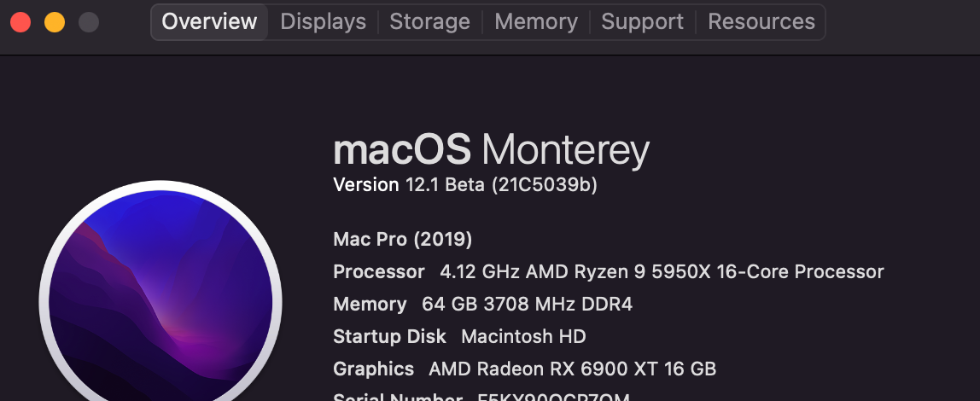Click the 64 GB 3708 MHz DDR4 value
The image size is (980, 401).
click(527, 305)
